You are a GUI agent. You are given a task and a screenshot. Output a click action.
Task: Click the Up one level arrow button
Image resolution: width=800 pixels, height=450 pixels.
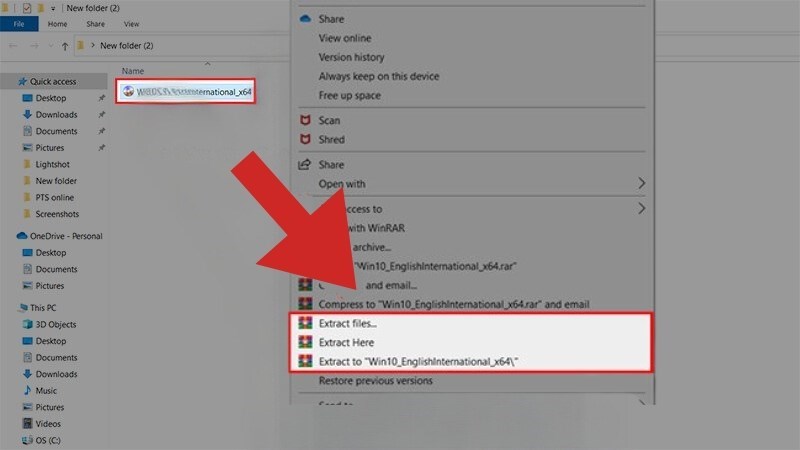65,46
